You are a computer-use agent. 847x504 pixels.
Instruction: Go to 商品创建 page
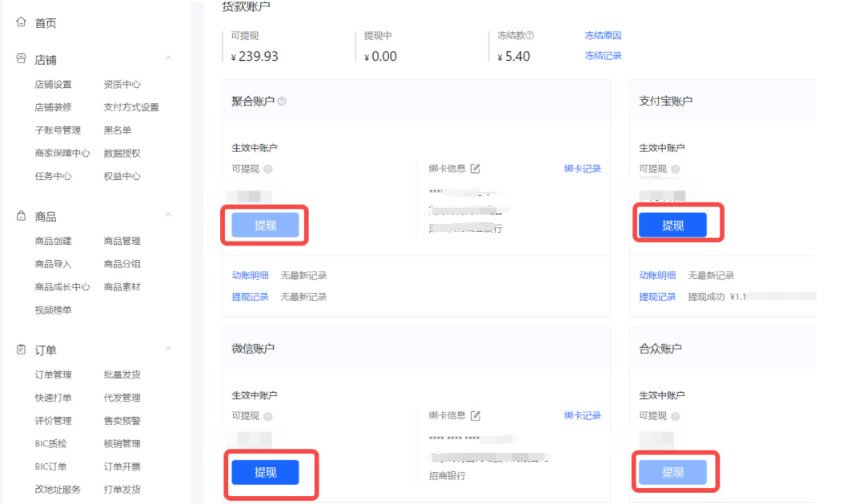pos(53,241)
